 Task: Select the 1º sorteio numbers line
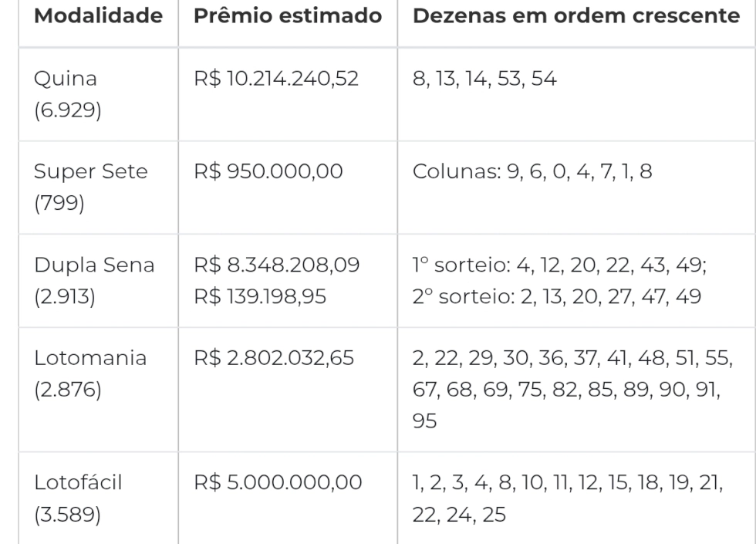pos(560,265)
